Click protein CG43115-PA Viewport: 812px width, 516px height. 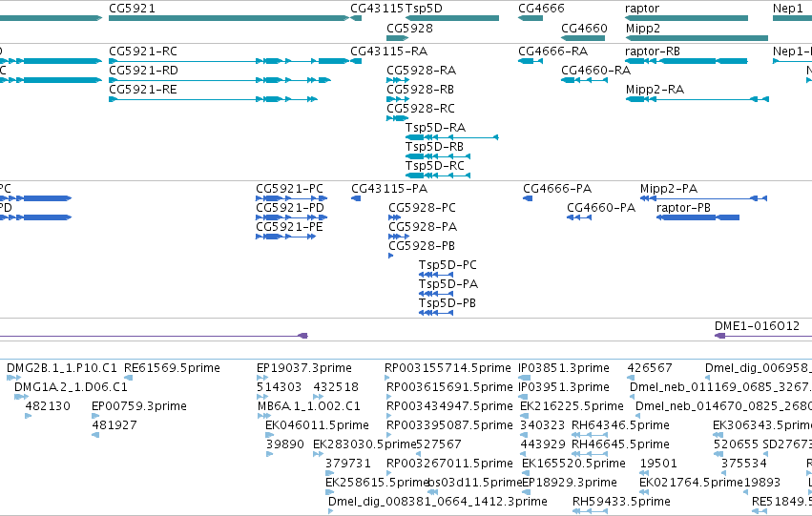(389, 189)
